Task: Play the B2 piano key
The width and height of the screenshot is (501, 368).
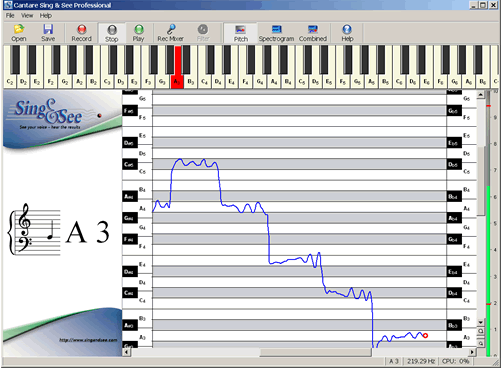Action: pos(94,82)
